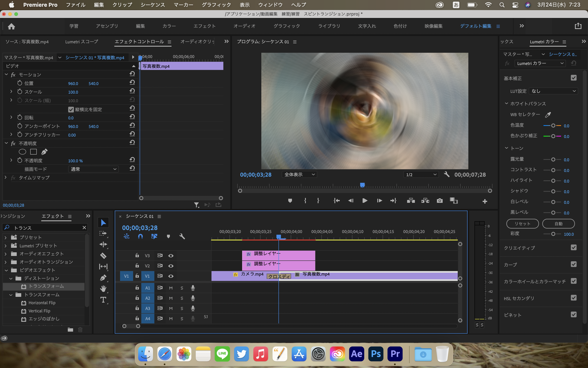Open the シーケンス menu
Viewport: 588px width, 368px height.
coord(153,5)
